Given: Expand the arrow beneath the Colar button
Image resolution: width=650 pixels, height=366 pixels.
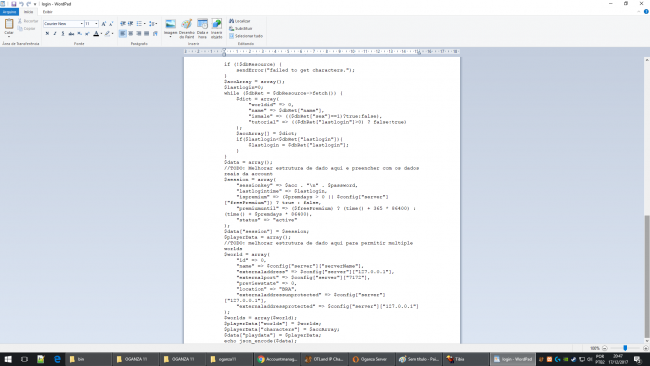Looking at the screenshot, I should click(9, 37).
